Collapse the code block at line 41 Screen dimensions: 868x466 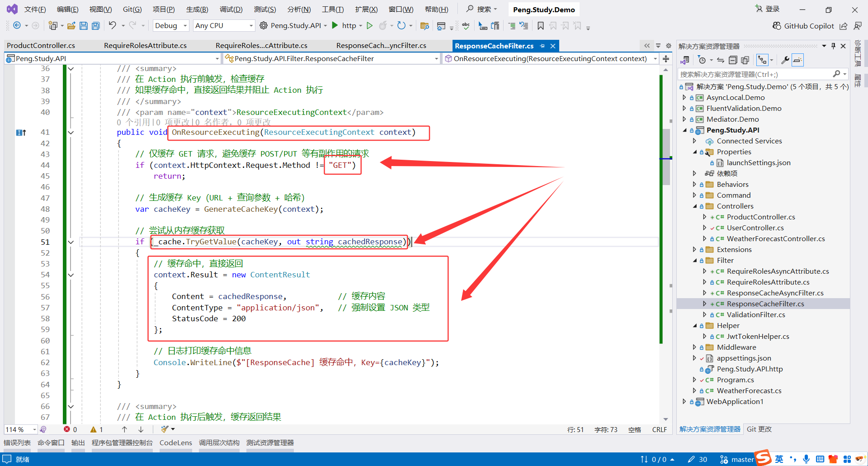tap(71, 133)
